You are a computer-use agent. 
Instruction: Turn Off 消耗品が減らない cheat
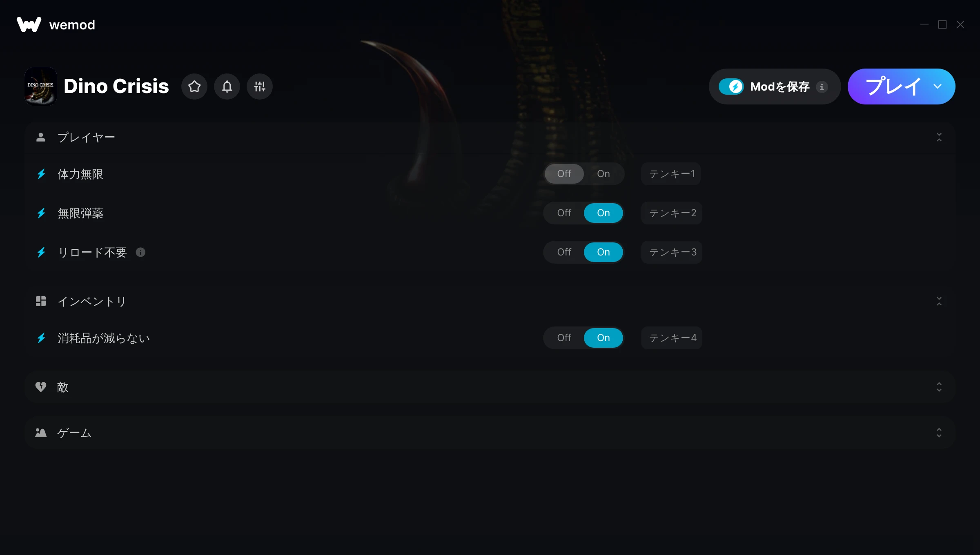pyautogui.click(x=564, y=338)
